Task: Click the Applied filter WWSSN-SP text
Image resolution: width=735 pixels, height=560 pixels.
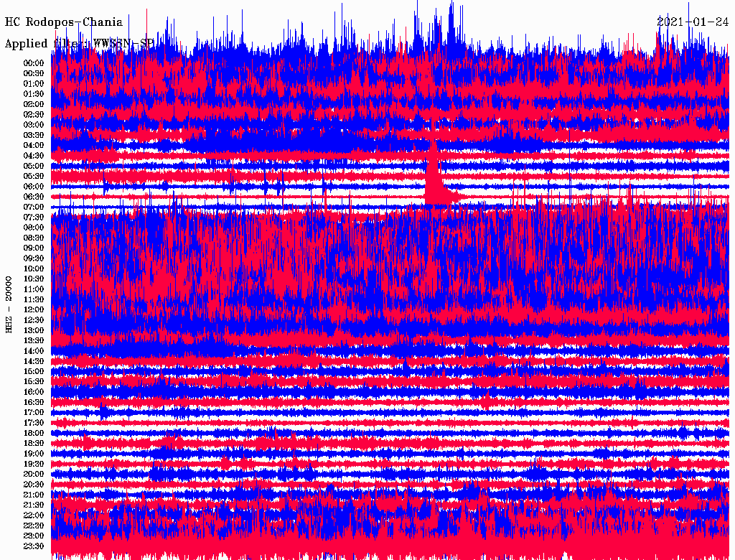Action: [79, 44]
